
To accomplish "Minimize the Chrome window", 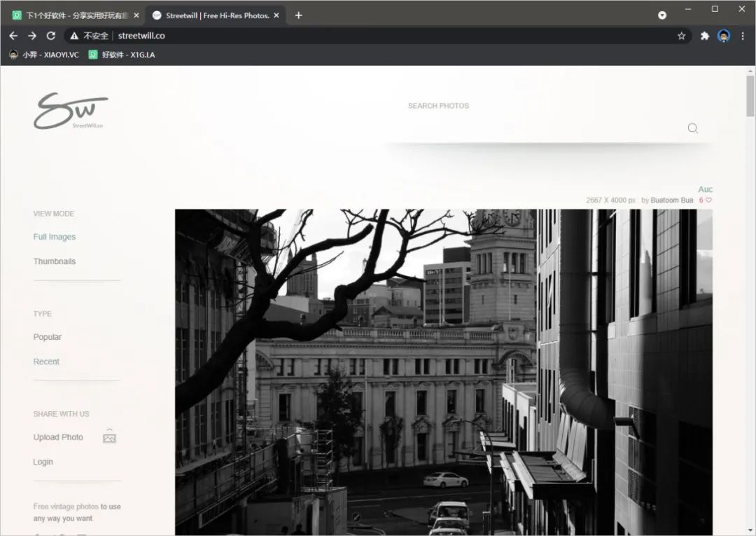I will point(688,9).
